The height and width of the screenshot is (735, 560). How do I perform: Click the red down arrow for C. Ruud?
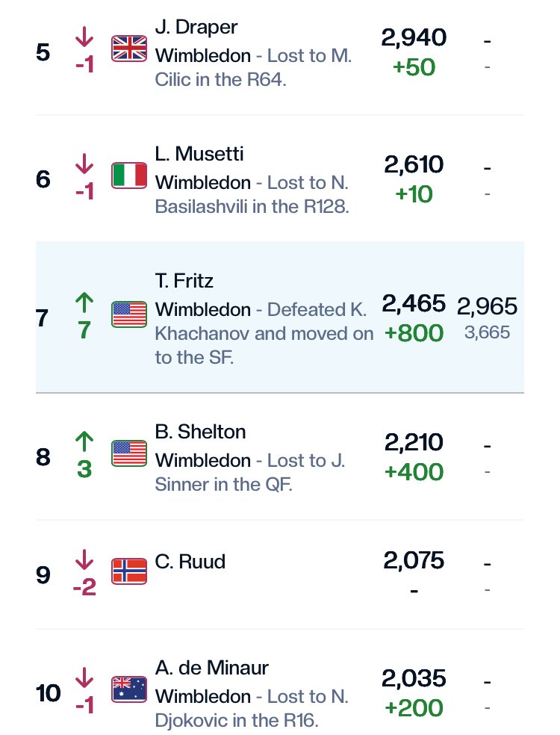84,559
